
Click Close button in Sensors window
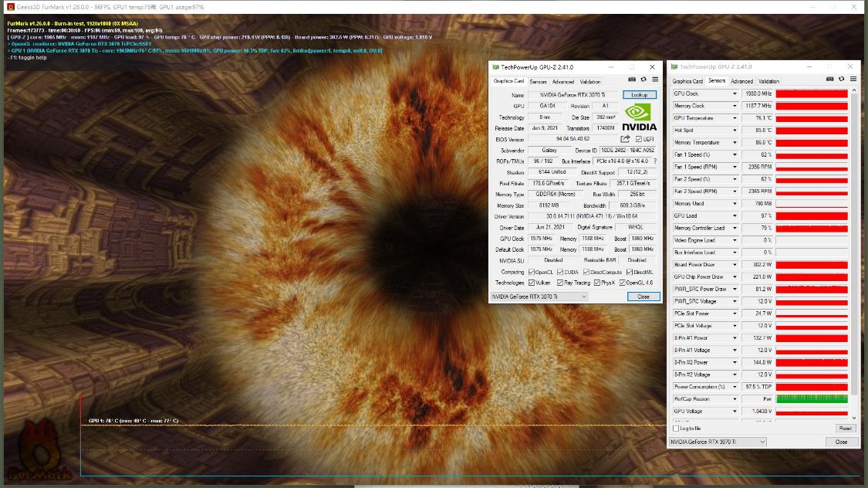[841, 442]
